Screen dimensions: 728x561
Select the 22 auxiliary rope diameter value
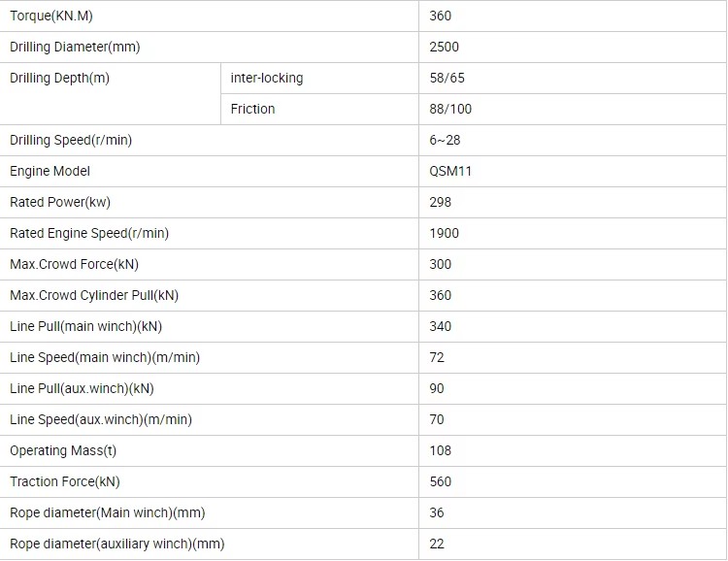tap(437, 544)
